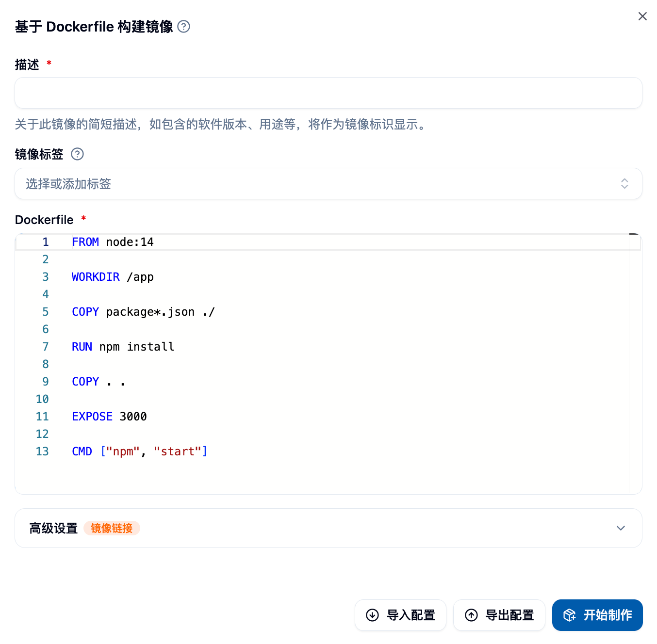Close the Dockerfile build dialog
657x644 pixels.
(642, 16)
